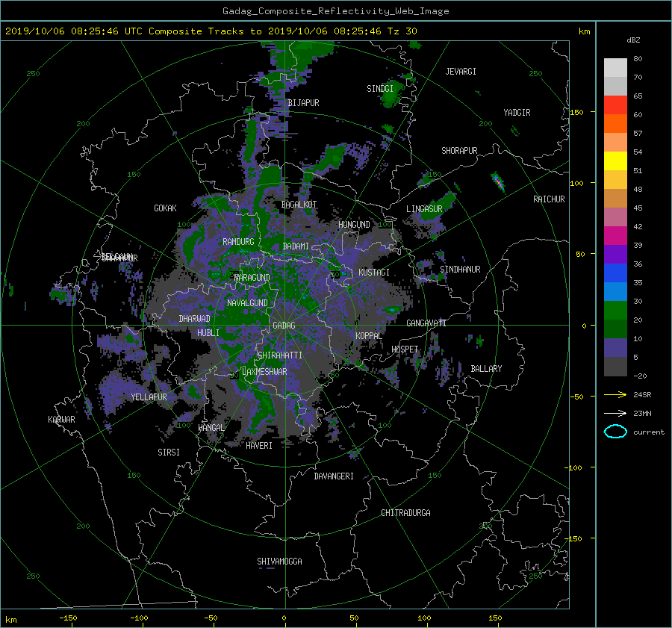Click the HANGAL city label

click(x=211, y=428)
